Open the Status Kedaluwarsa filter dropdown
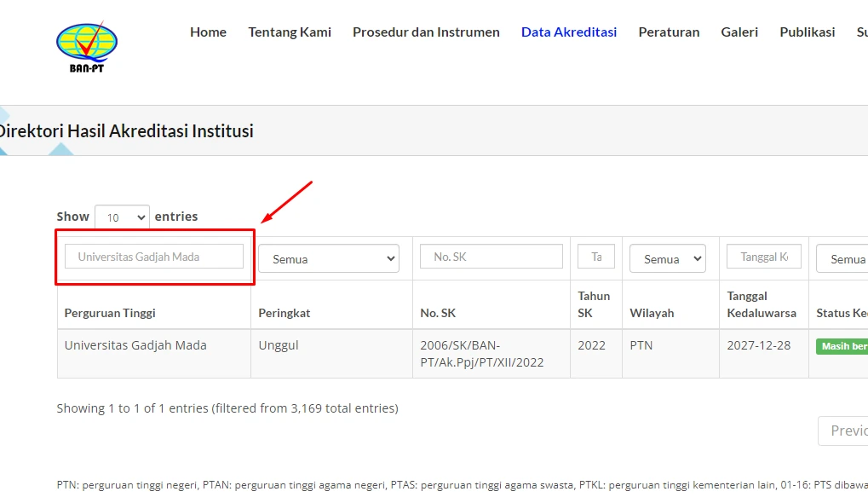This screenshot has width=868, height=503. (x=842, y=258)
